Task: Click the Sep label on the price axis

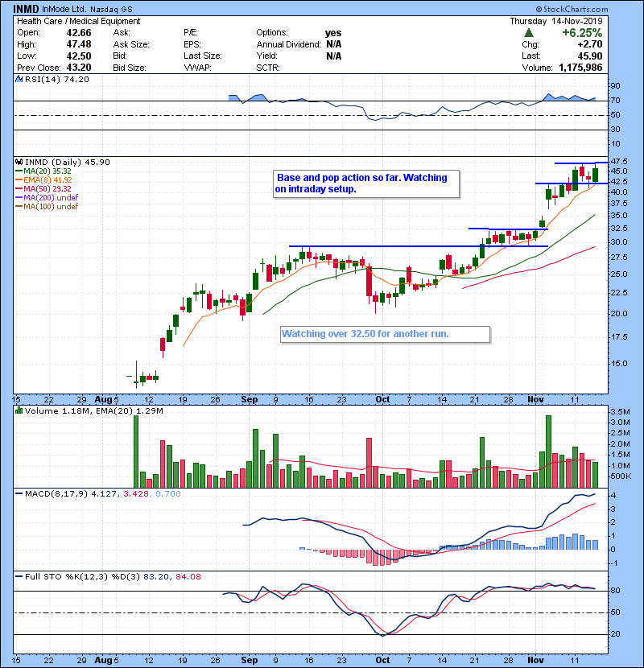Action: [250, 400]
